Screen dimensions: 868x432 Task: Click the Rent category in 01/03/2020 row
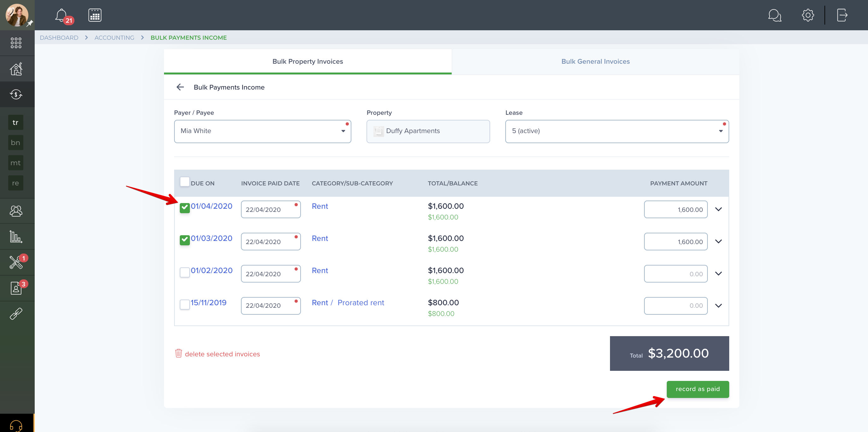320,238
